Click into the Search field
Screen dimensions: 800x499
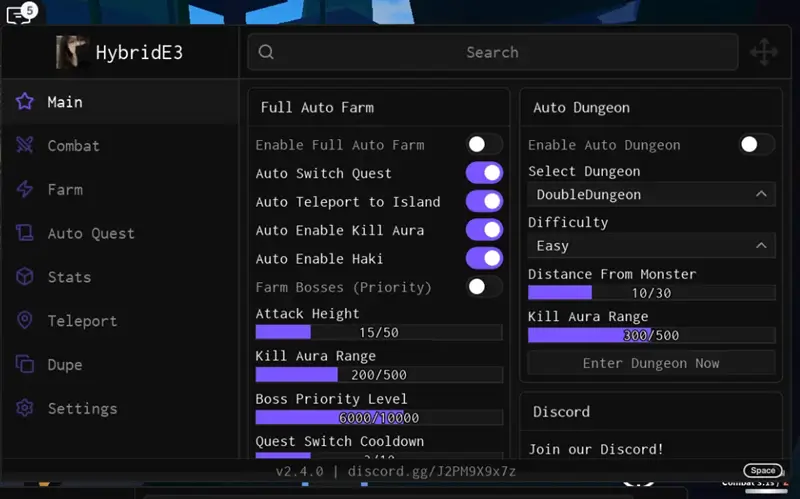coord(492,52)
